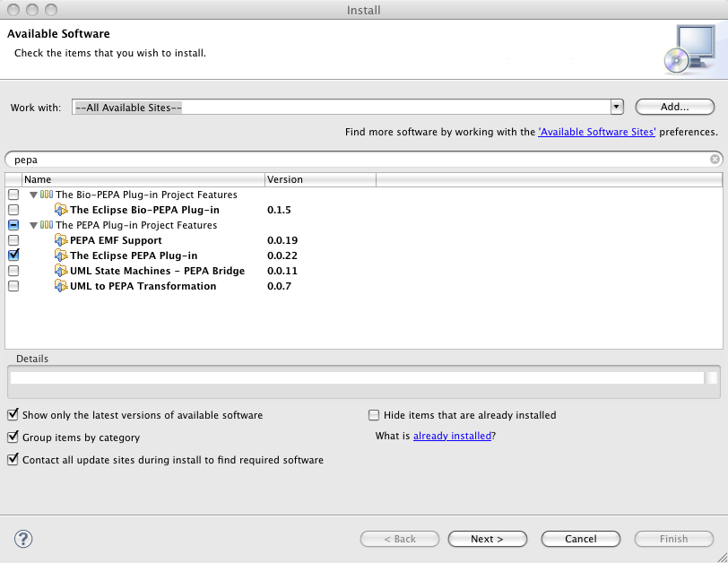Open the already installed link
Viewport: 728px width, 563px height.
tap(452, 436)
